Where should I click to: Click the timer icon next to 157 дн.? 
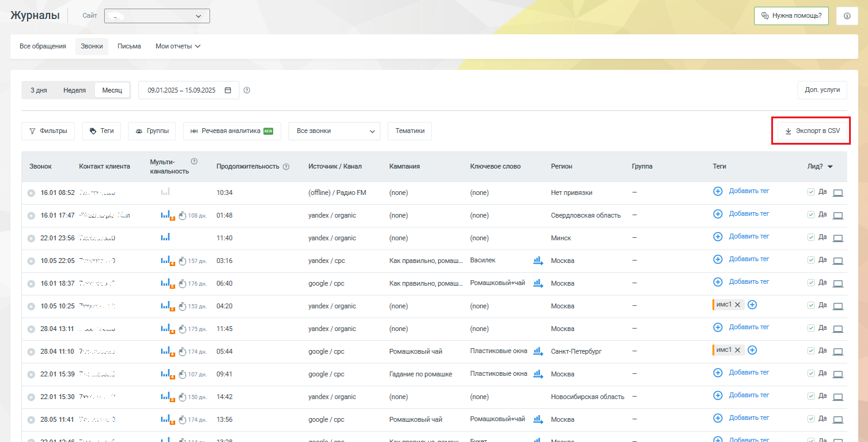tap(183, 261)
